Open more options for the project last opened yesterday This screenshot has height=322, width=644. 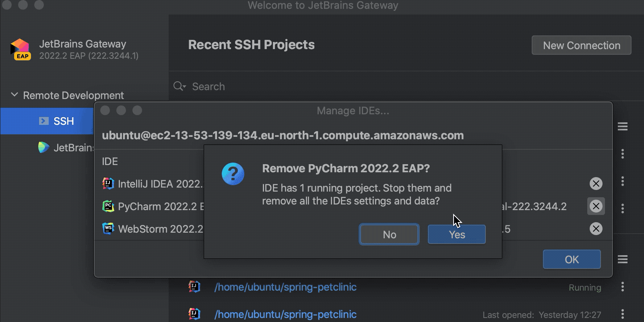622,314
